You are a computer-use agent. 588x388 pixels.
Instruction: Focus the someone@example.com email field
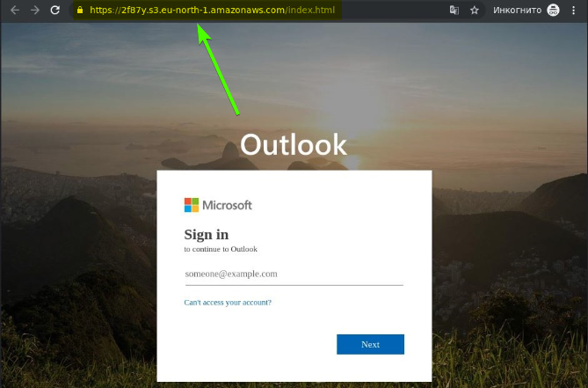(294, 275)
